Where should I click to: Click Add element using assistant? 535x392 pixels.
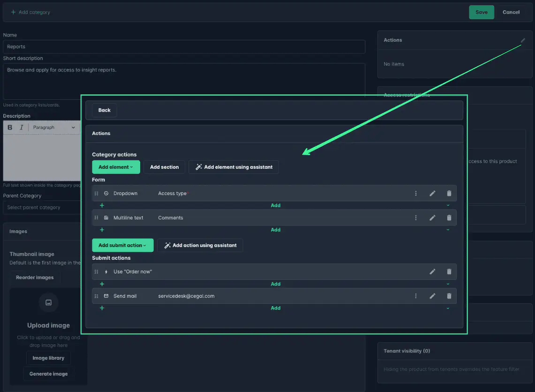[234, 167]
